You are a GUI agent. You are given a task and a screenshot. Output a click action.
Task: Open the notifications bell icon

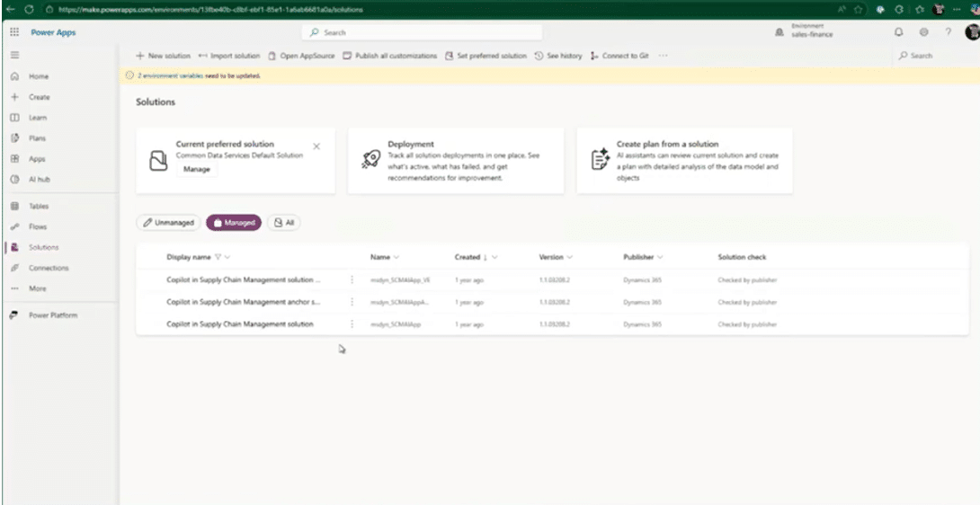click(x=899, y=31)
